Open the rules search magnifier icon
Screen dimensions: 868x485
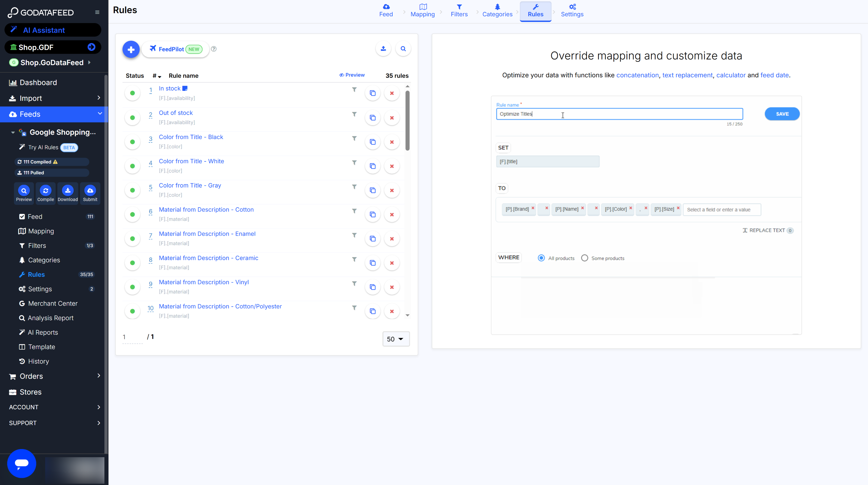coord(403,49)
